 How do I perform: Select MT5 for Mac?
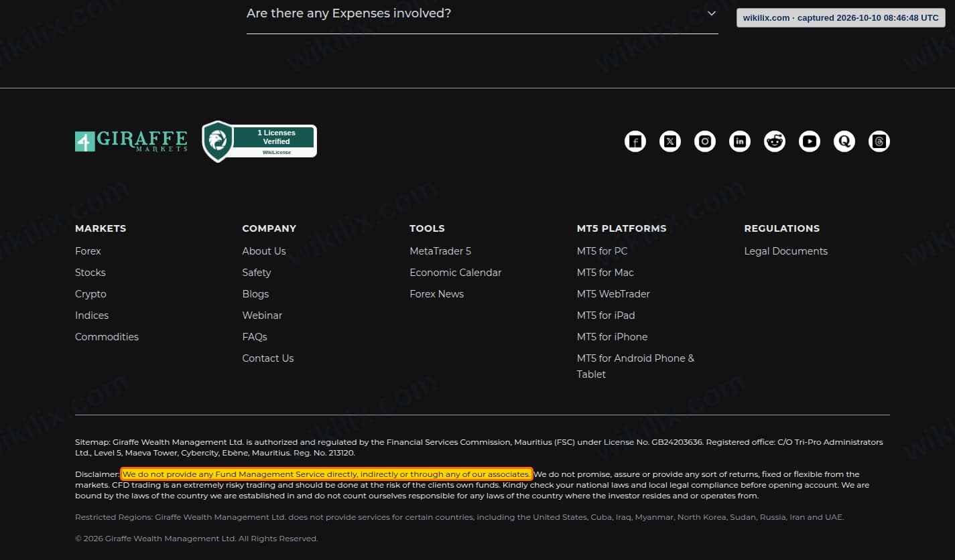[x=605, y=273]
